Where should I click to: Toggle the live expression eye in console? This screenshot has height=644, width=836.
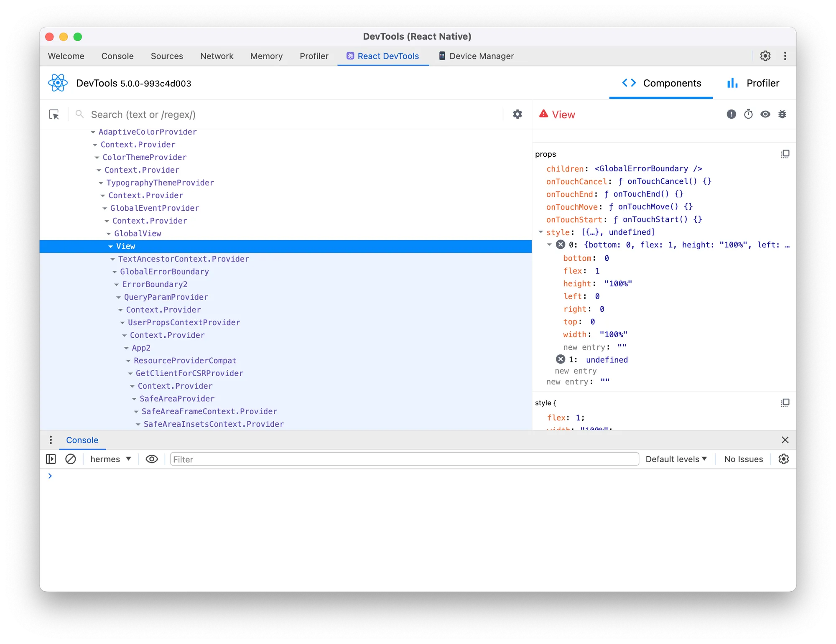pos(151,459)
